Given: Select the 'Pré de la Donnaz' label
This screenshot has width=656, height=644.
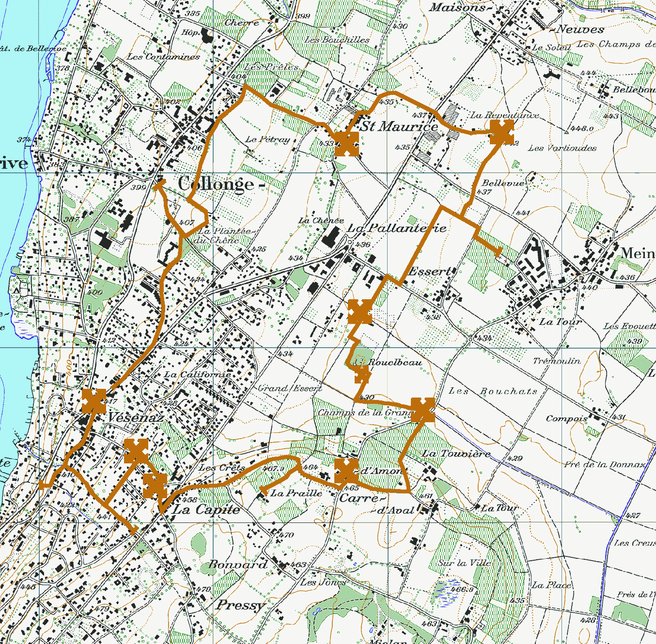Looking at the screenshot, I should coord(605,464).
